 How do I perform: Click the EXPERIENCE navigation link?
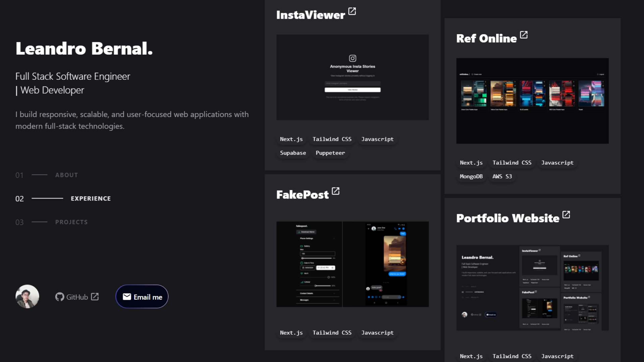coord(91,198)
